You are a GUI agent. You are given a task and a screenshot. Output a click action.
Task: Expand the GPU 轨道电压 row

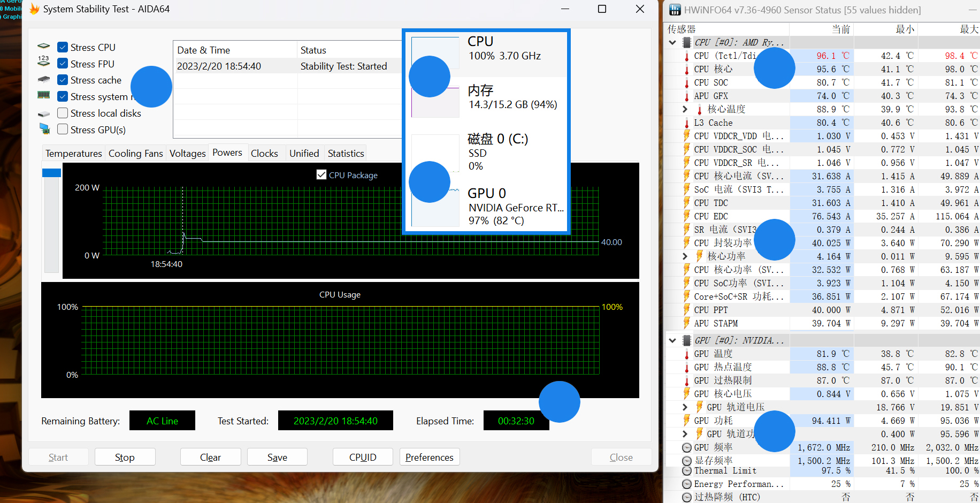[685, 407]
